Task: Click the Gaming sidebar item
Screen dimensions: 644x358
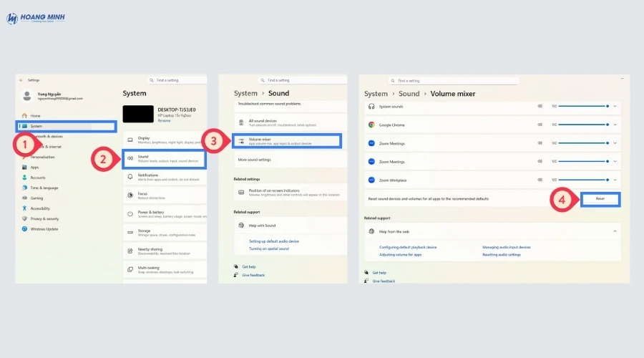Action: click(36, 198)
